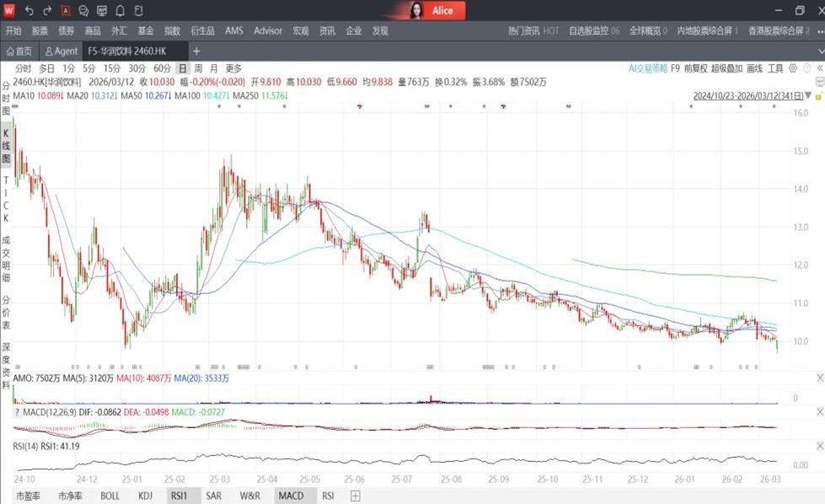Viewport: 825px width, 504px height.
Task: Click the monitor screen icon in title bar
Action: click(101, 11)
